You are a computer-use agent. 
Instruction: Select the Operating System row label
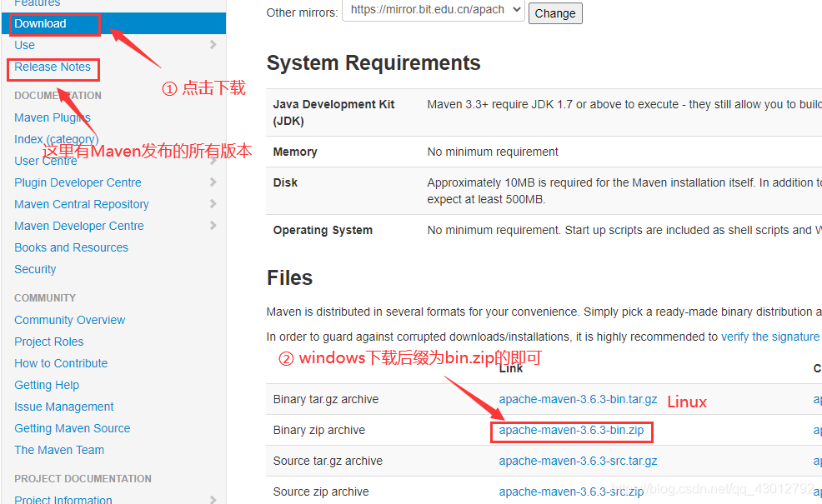(323, 231)
